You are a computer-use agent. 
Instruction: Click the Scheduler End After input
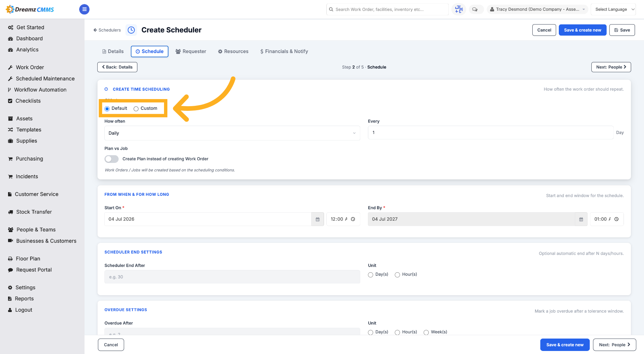pos(232,277)
